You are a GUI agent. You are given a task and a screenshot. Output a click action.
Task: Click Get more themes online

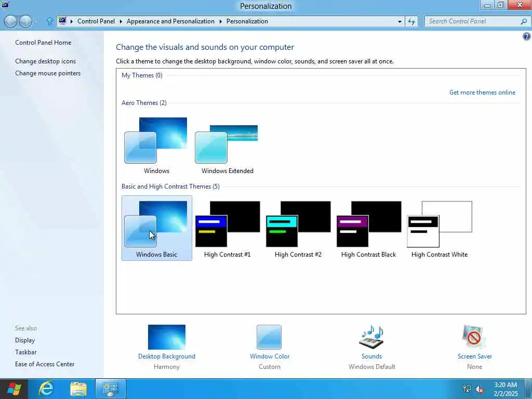pyautogui.click(x=482, y=92)
